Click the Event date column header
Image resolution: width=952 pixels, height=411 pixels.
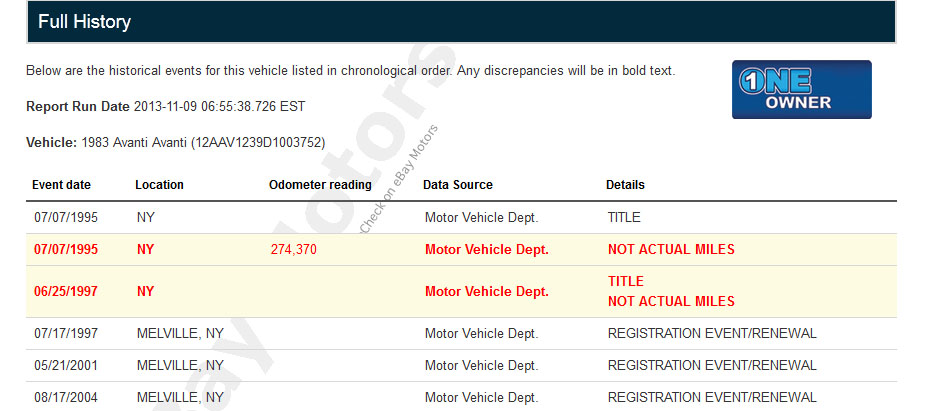pos(61,185)
